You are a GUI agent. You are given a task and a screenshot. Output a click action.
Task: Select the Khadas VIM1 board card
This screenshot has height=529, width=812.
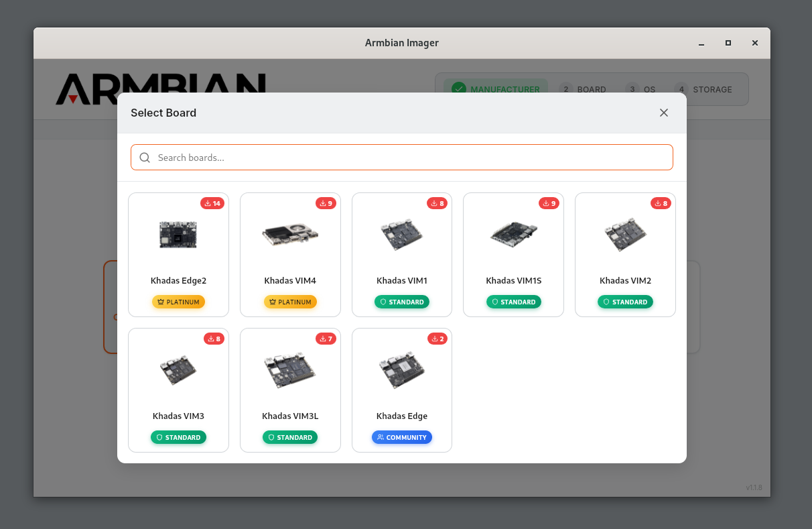tap(402, 254)
